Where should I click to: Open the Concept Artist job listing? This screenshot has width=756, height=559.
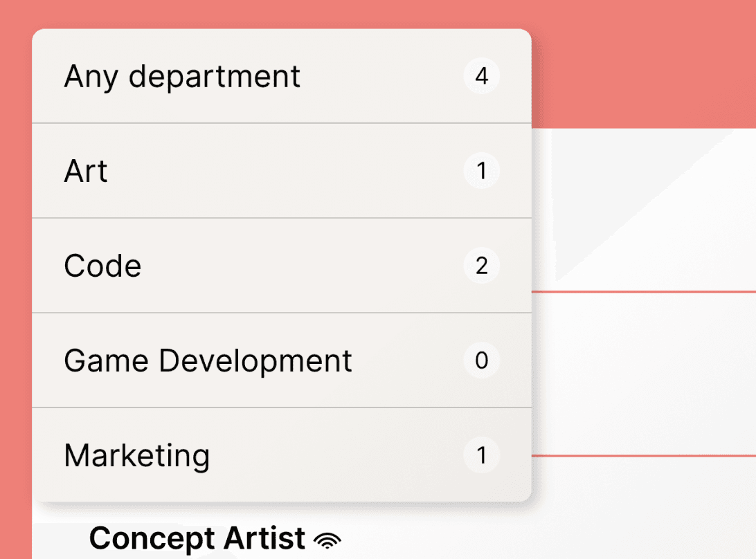pyautogui.click(x=197, y=538)
